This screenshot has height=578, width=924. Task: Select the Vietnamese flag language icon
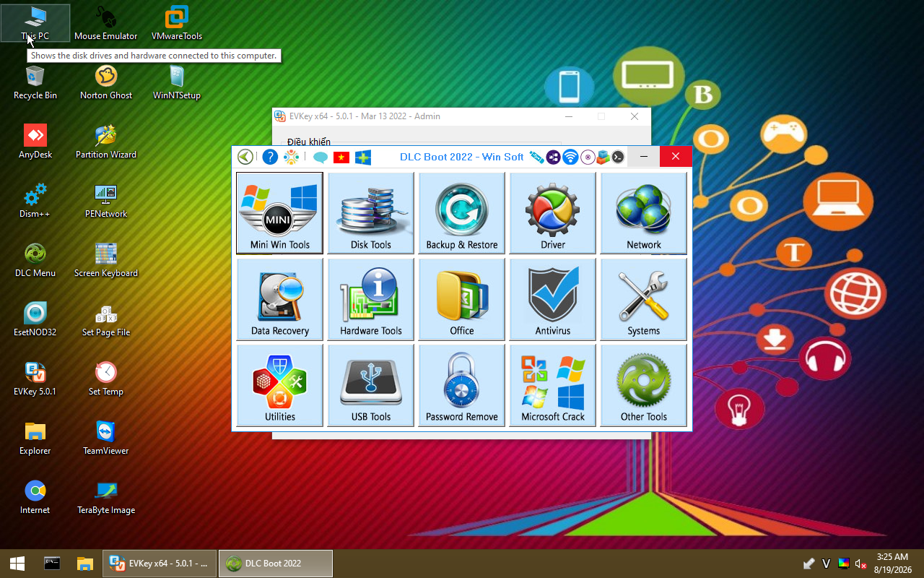(341, 158)
